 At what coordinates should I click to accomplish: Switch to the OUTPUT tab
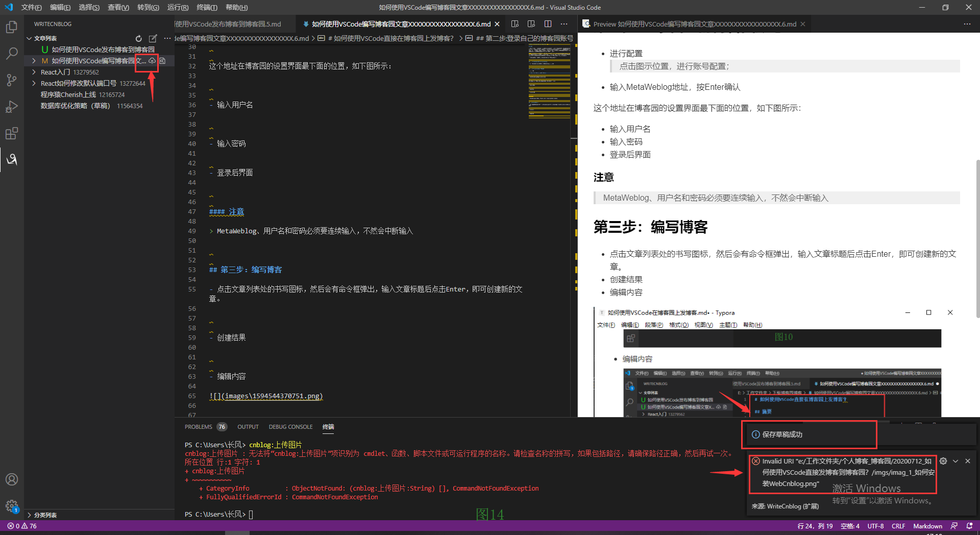pyautogui.click(x=248, y=427)
